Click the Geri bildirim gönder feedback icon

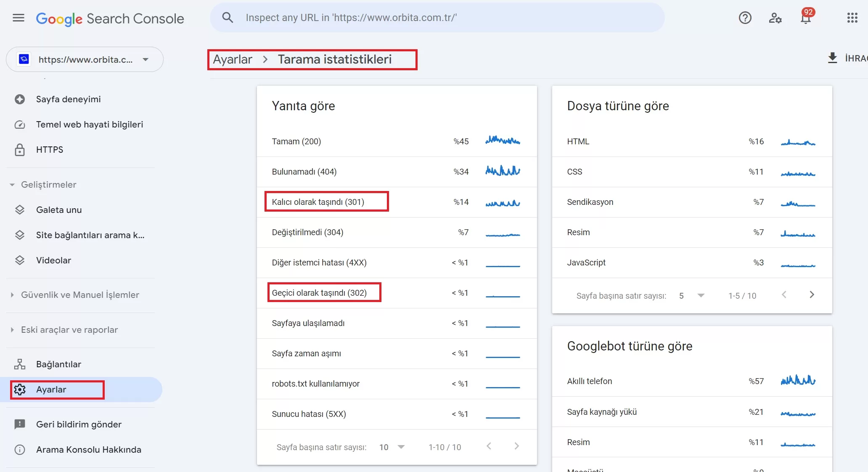pyautogui.click(x=20, y=424)
